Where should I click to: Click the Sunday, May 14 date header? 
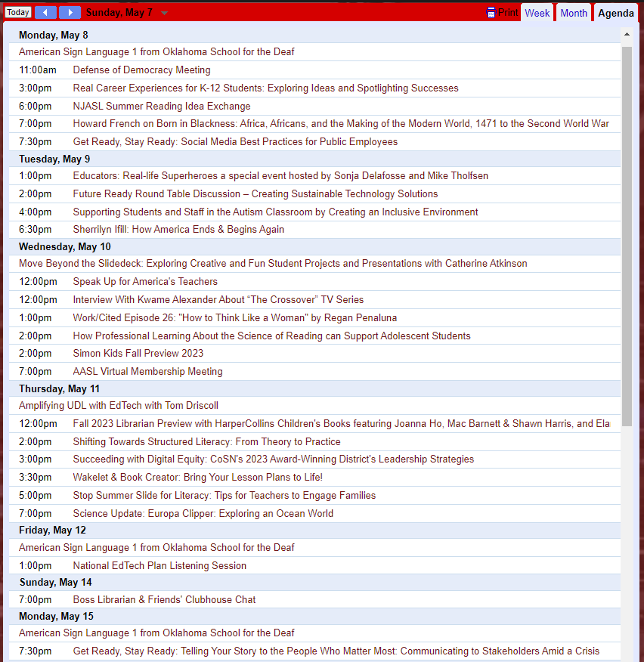[56, 583]
